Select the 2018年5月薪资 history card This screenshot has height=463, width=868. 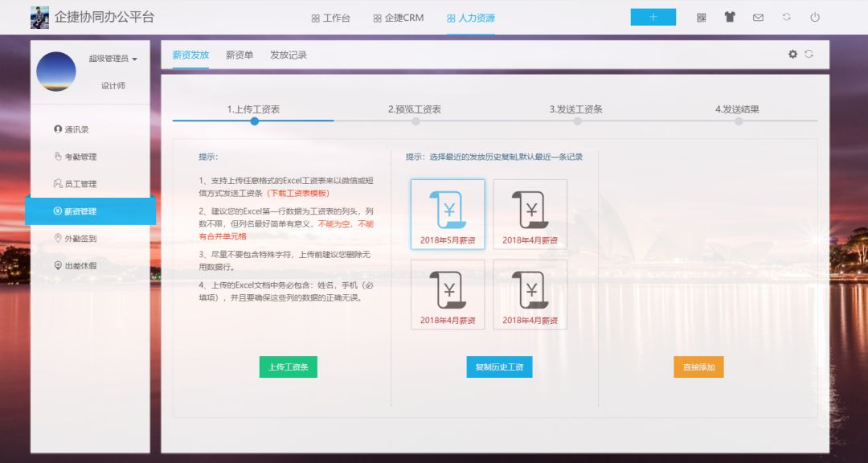click(448, 215)
